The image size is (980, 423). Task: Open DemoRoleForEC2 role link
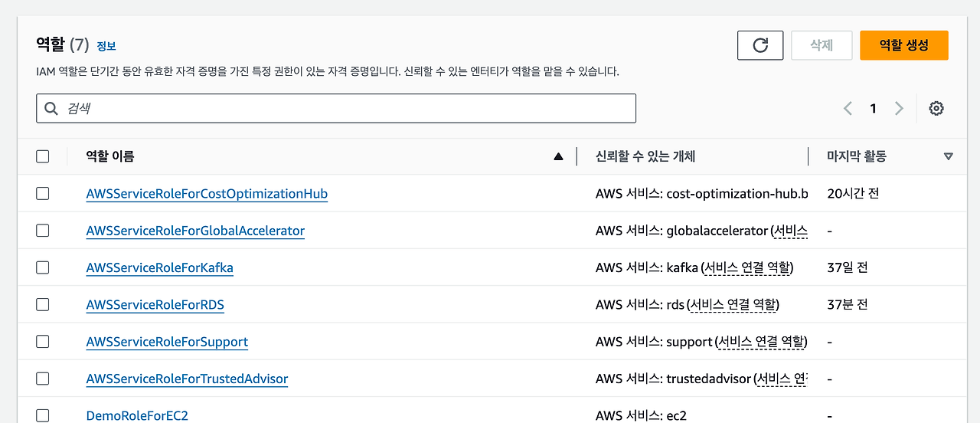coord(137,415)
